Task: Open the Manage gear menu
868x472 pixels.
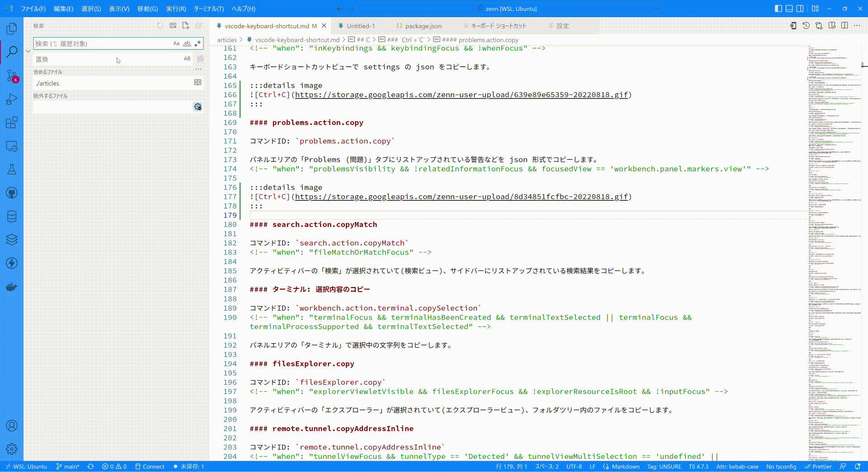Action: coord(12,449)
